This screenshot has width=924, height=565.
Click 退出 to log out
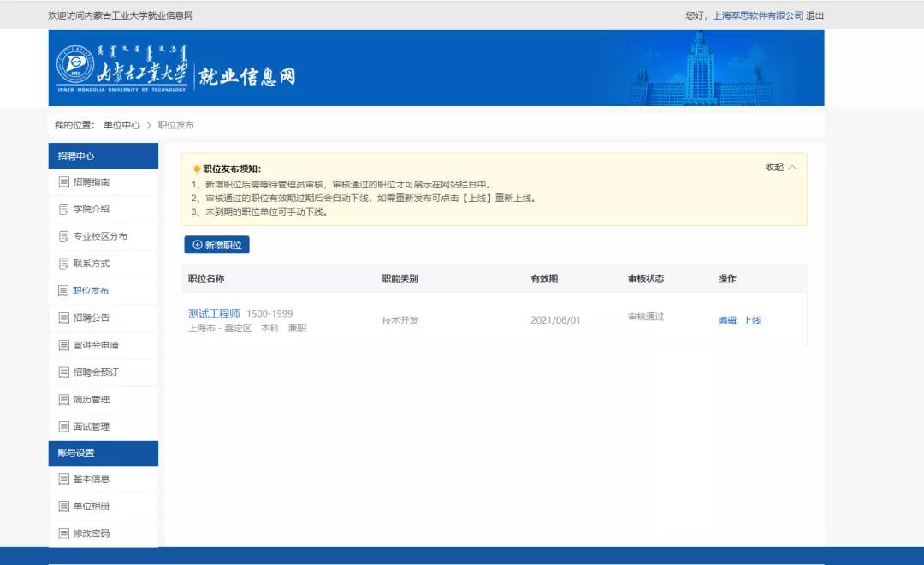[815, 15]
